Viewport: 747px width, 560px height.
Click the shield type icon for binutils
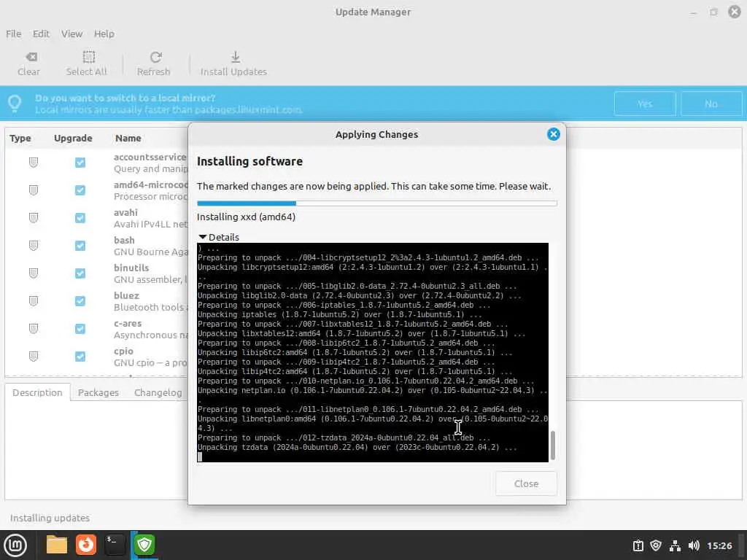point(34,273)
